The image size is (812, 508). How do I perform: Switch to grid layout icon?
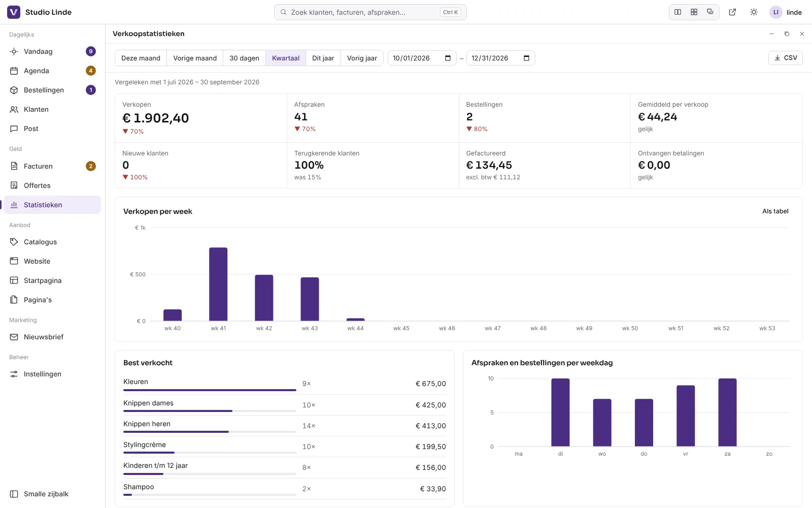coord(694,12)
